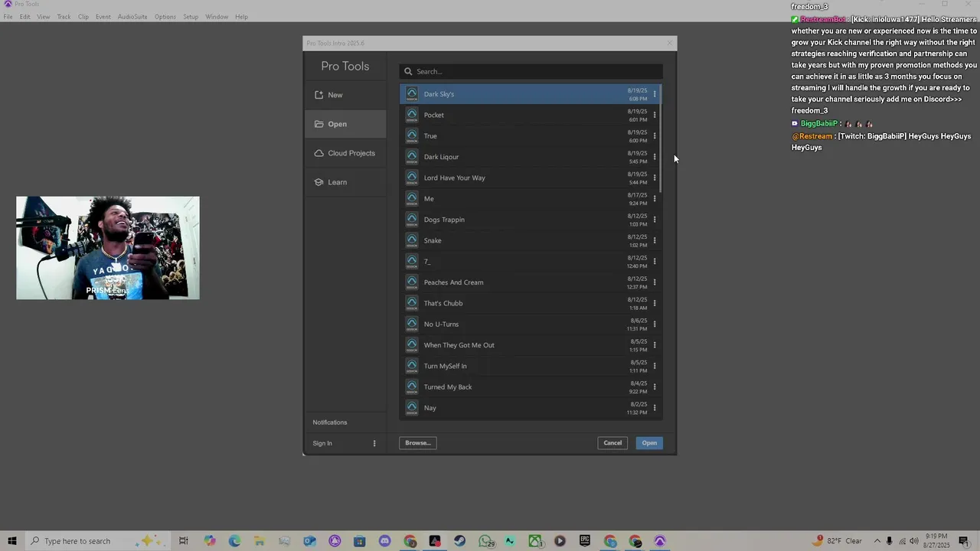Open the options menu for Lord Have Your Way
Screen dimensions: 980x551
655,178
